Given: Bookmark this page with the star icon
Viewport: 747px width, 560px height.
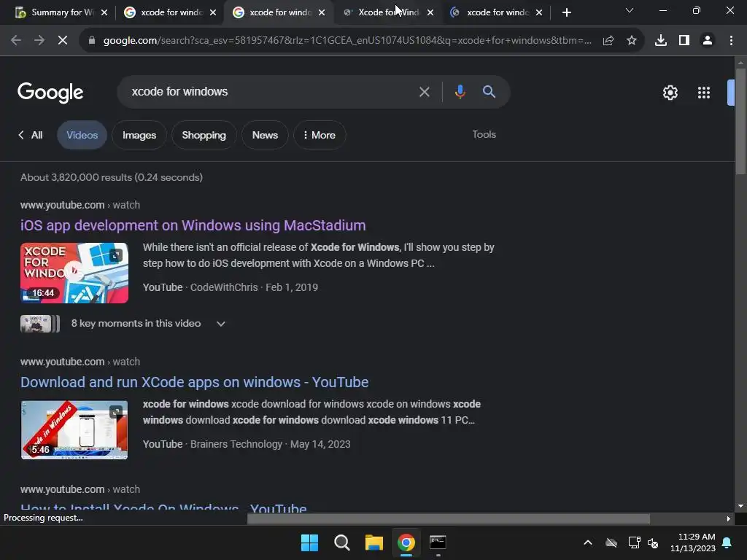Looking at the screenshot, I should tap(632, 41).
